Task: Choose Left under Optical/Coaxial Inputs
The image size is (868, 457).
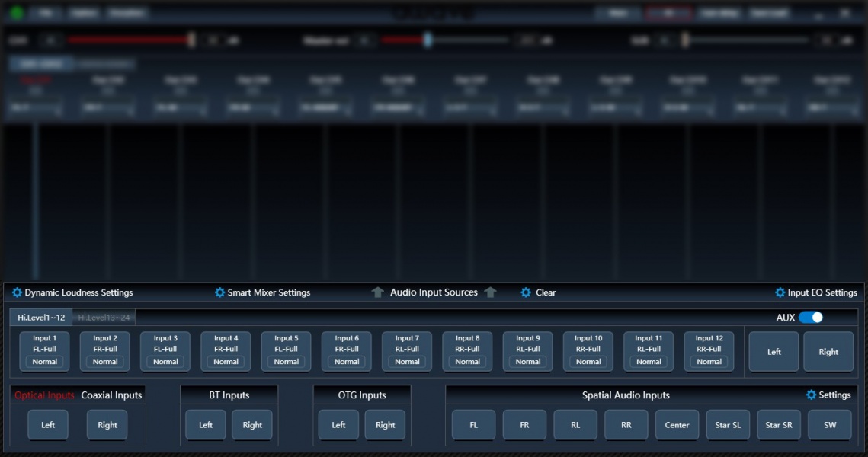Action: (48, 425)
